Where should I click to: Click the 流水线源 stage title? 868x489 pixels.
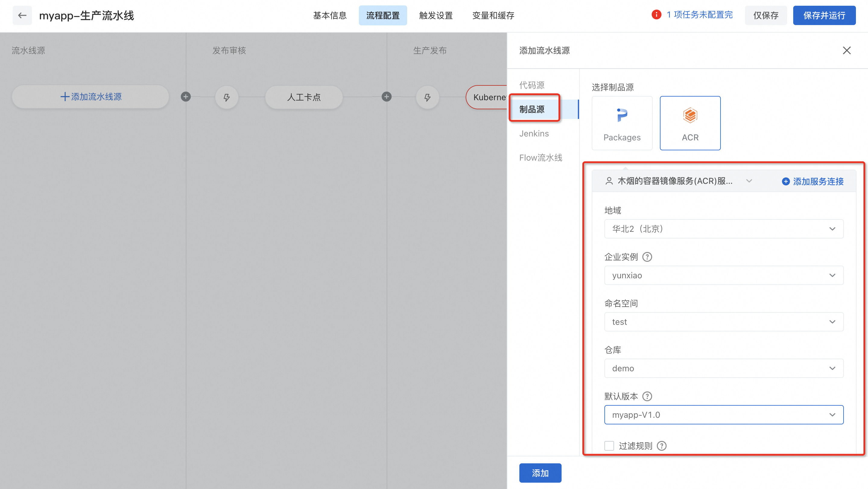coord(28,50)
